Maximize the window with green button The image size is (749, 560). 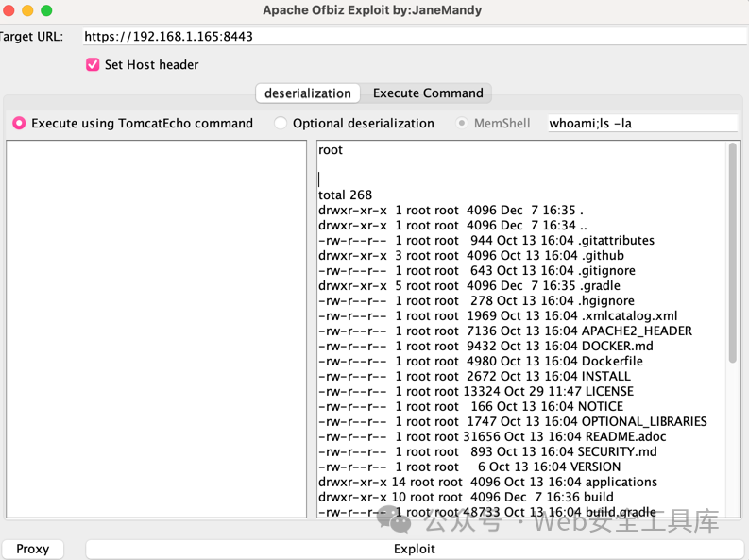pyautogui.click(x=46, y=10)
